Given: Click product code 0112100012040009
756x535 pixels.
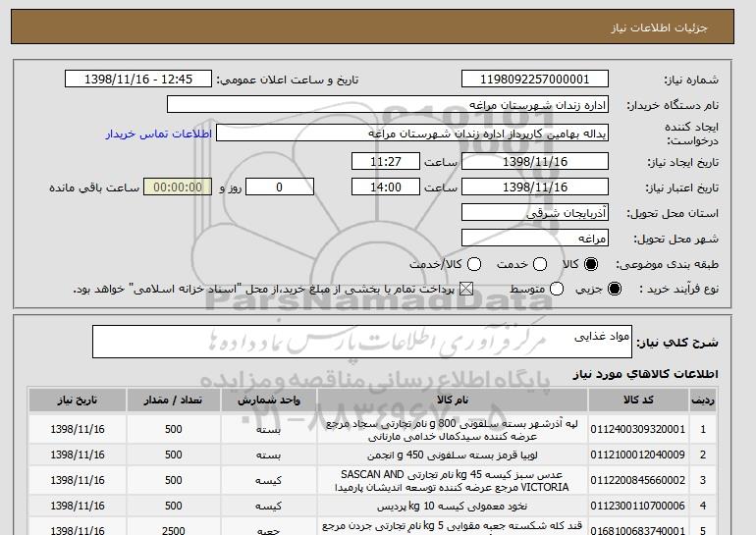Looking at the screenshot, I should click(x=638, y=455).
